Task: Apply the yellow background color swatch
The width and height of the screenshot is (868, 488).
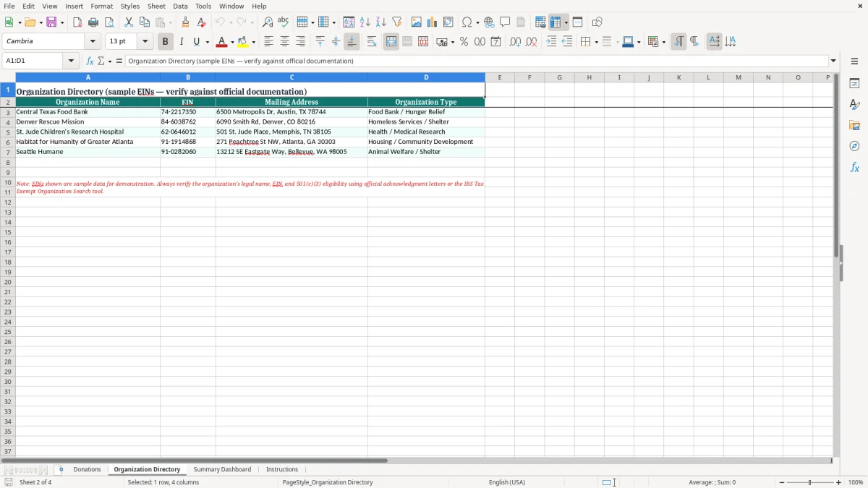Action: [x=243, y=42]
